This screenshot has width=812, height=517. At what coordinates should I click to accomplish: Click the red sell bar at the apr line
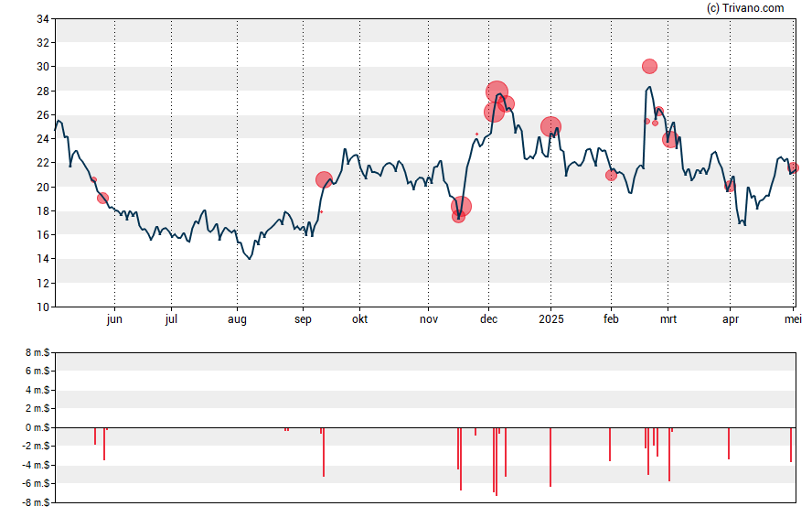[729, 444]
